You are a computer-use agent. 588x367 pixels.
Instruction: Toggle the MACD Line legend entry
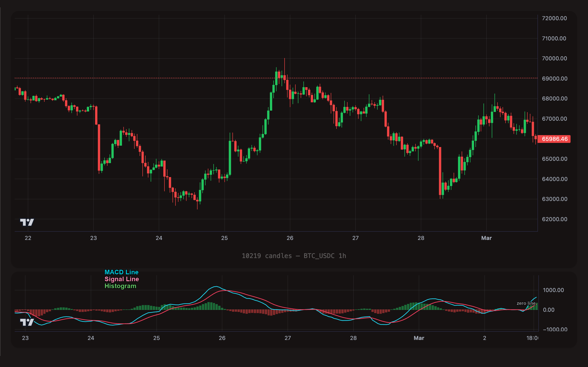(x=122, y=272)
